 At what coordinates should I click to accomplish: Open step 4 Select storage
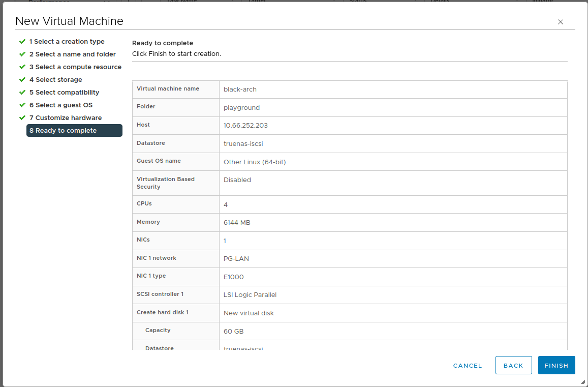pyautogui.click(x=55, y=80)
